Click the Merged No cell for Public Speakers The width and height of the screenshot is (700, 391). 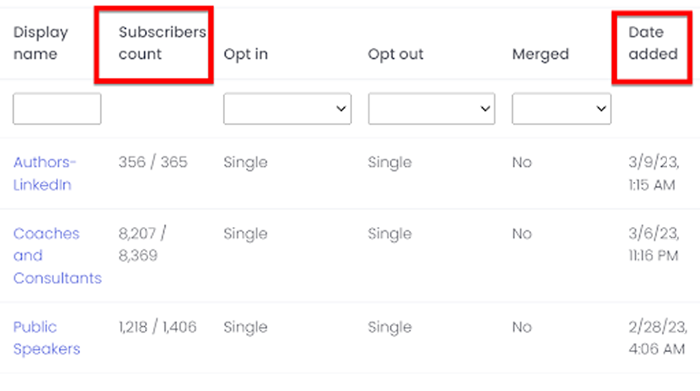(522, 327)
